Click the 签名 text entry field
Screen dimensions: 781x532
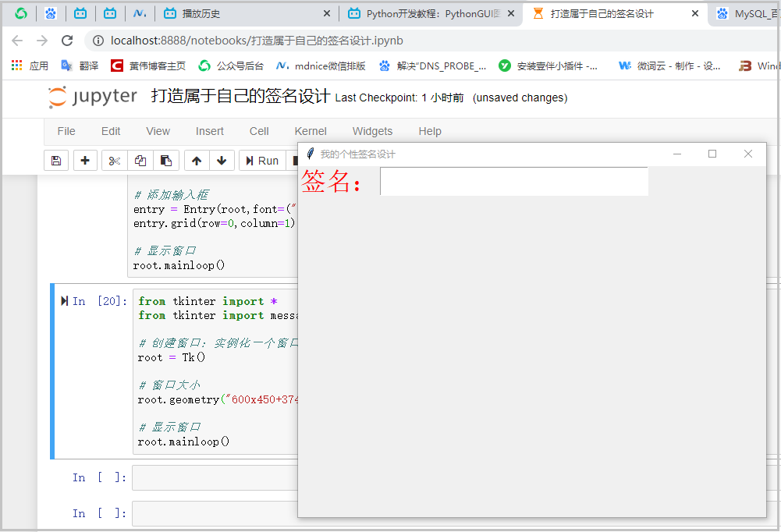point(513,181)
